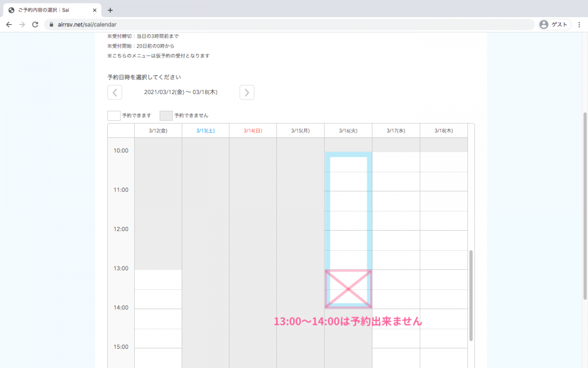Click the 10:00 time label
Screen dimensions: 588x368
(121, 151)
